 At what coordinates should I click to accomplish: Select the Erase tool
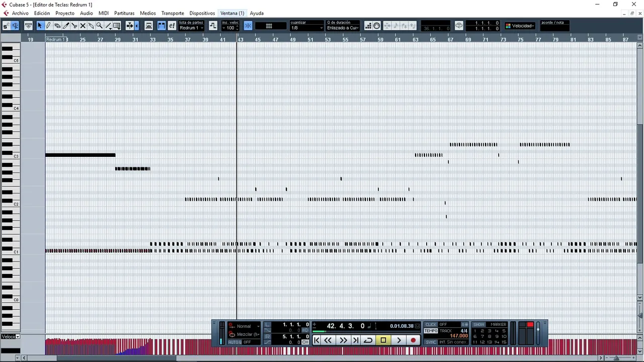[x=57, y=26]
